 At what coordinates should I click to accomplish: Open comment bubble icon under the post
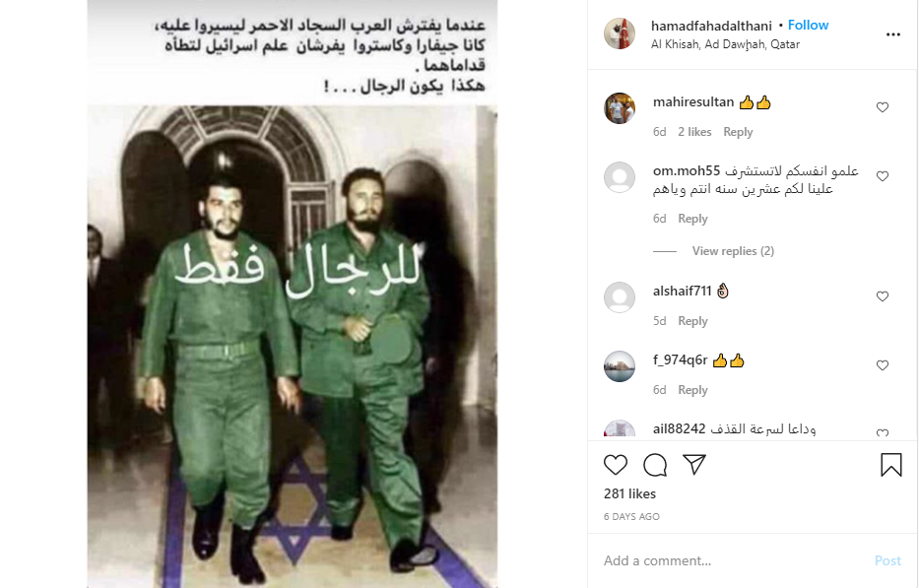point(655,465)
